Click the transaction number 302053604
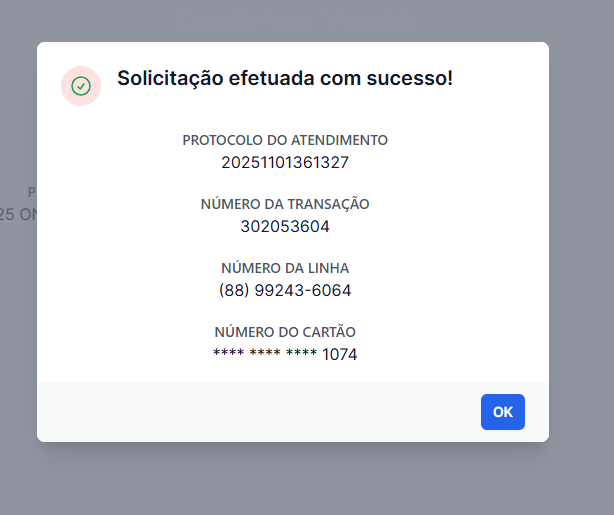The image size is (614, 515). (285, 226)
